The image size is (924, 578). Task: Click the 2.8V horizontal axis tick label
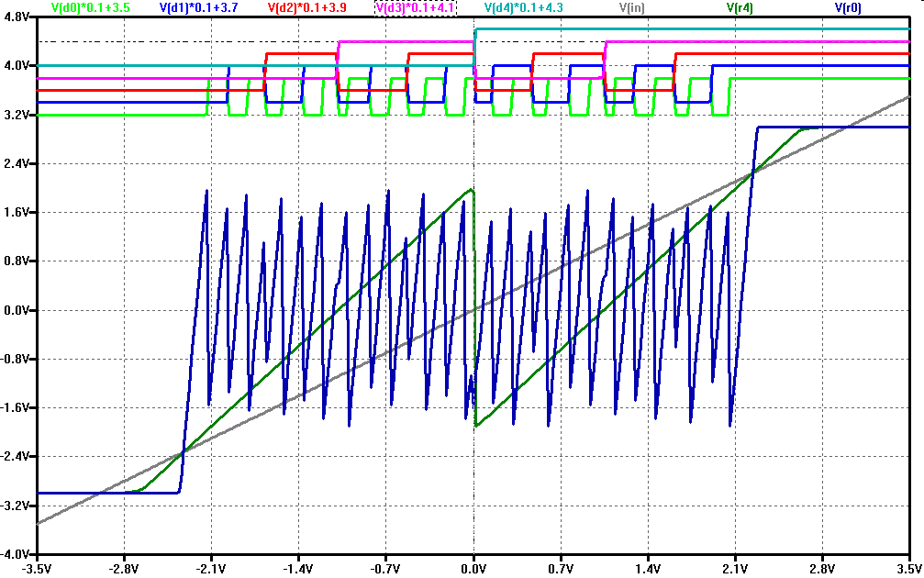(x=822, y=568)
